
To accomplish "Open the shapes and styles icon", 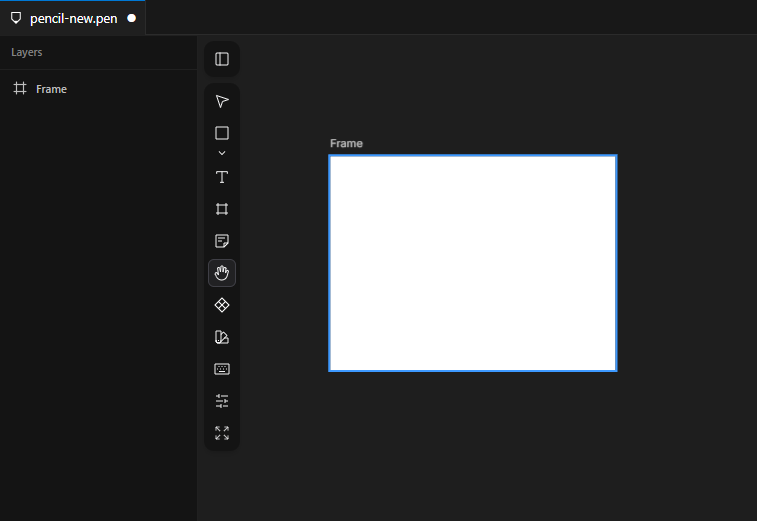I will tap(222, 337).
